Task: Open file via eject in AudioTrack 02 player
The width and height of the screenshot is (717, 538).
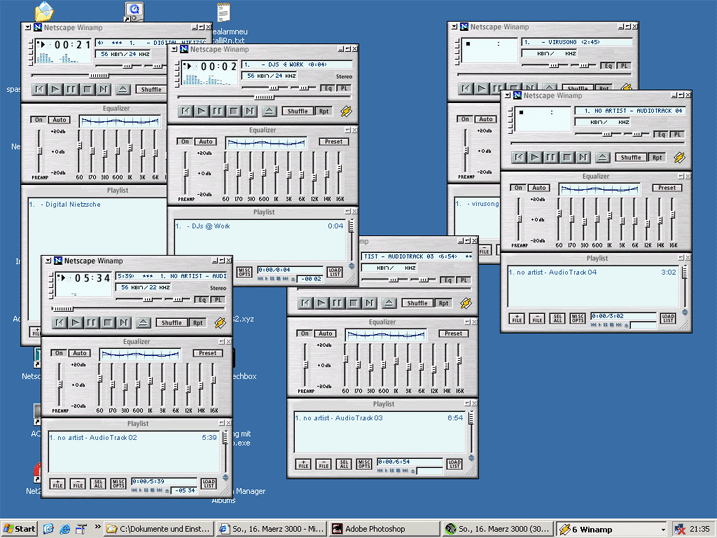Action: 143,323
